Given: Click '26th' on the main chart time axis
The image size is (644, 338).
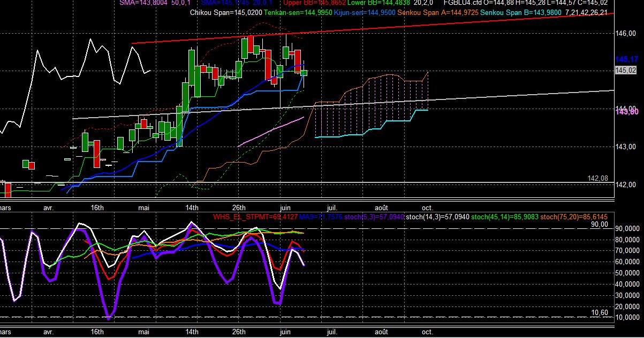Looking at the screenshot, I should click(x=239, y=208).
